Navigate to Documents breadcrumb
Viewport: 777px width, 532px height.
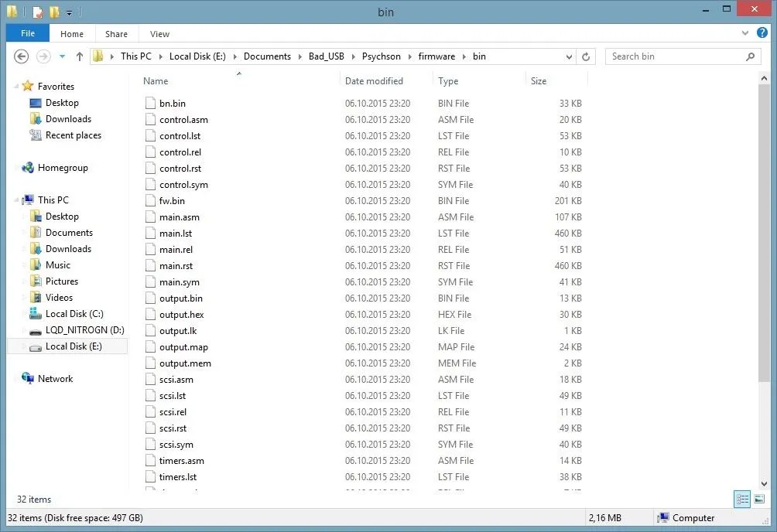click(x=267, y=56)
